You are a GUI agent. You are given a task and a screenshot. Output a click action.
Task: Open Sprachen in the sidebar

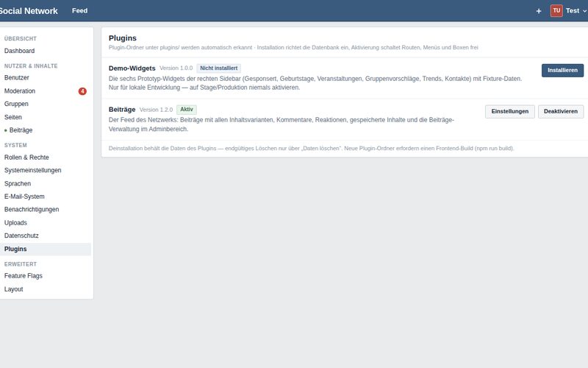click(x=17, y=183)
